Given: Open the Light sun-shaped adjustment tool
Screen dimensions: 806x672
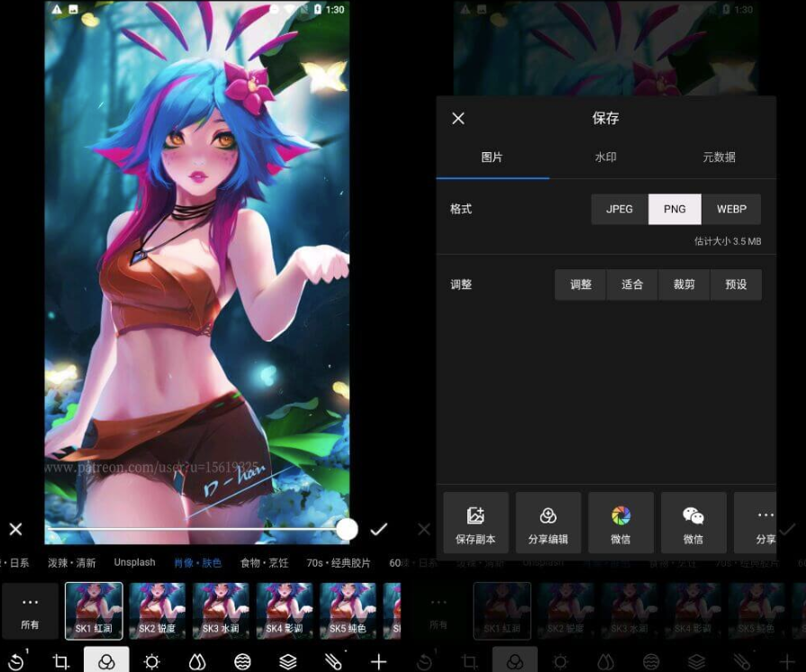Looking at the screenshot, I should click(151, 661).
